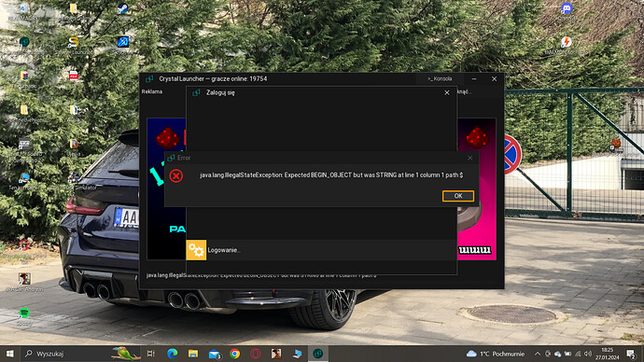The width and height of the screenshot is (644, 362).
Task: Open the Windows Start menu
Action: [x=10, y=354]
